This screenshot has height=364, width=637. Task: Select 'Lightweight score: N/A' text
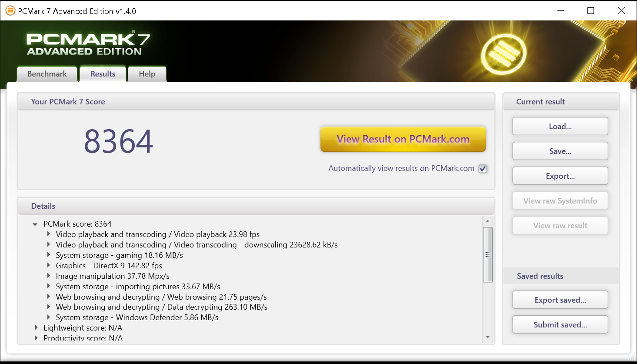tap(83, 328)
